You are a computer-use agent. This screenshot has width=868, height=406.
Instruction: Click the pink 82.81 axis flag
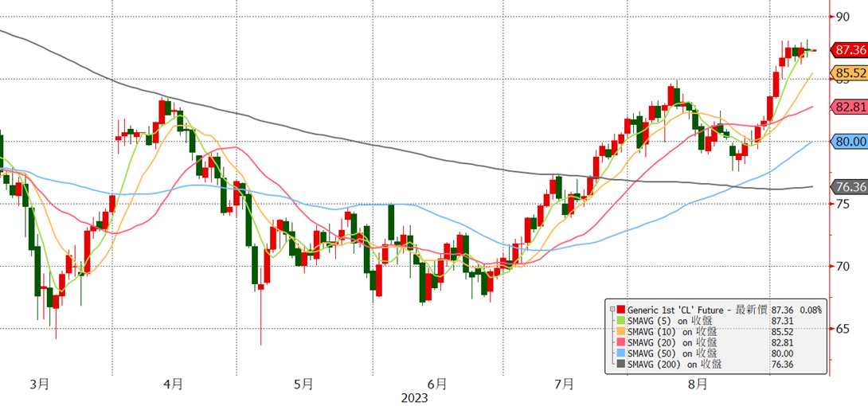849,107
